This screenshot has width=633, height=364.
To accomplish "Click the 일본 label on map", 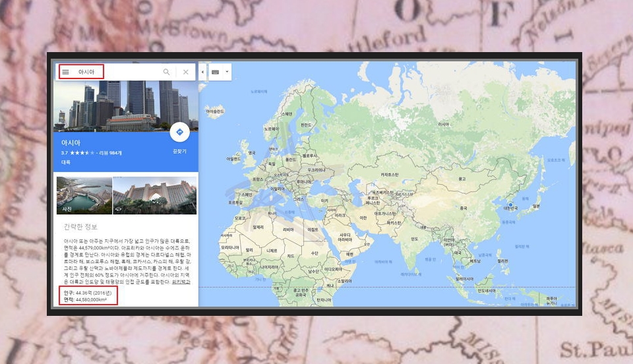I will [536, 206].
